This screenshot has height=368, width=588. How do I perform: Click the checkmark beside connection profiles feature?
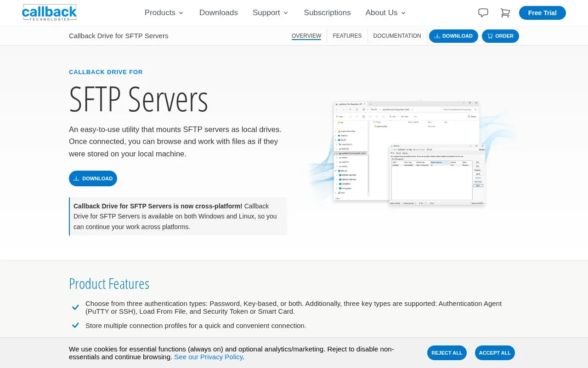click(x=75, y=325)
